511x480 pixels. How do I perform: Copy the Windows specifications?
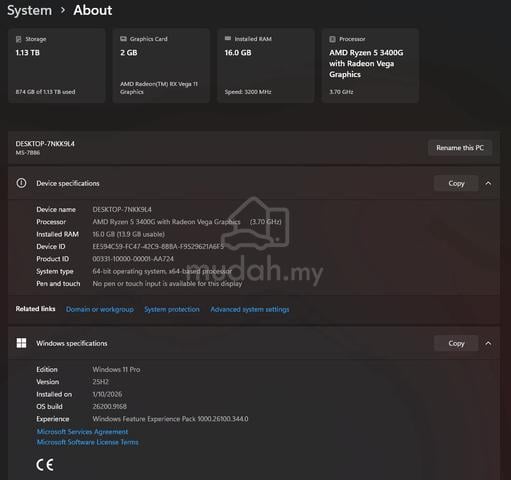point(456,343)
